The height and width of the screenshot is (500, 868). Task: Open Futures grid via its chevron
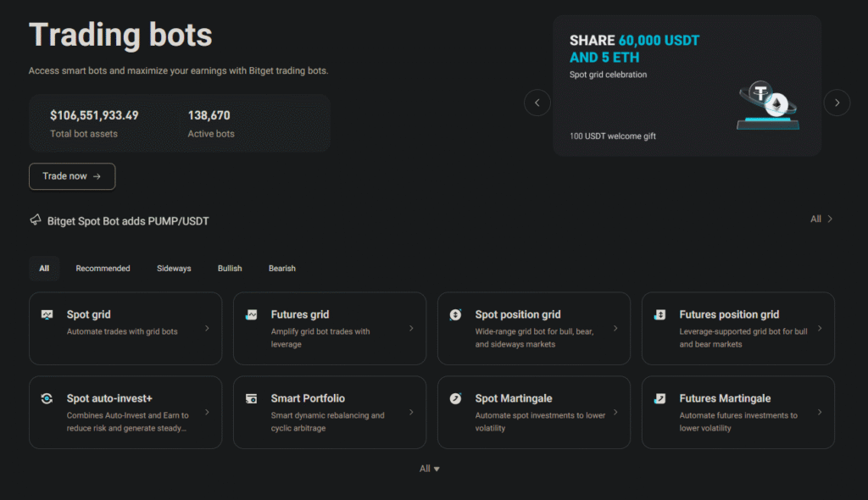pyautogui.click(x=411, y=328)
